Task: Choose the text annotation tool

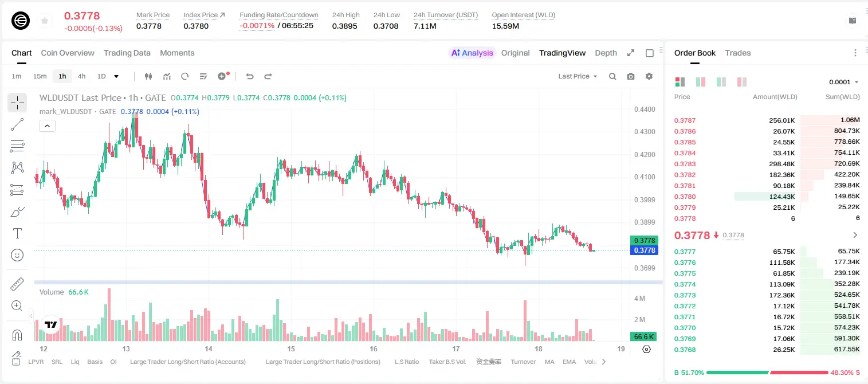Action: click(17, 233)
